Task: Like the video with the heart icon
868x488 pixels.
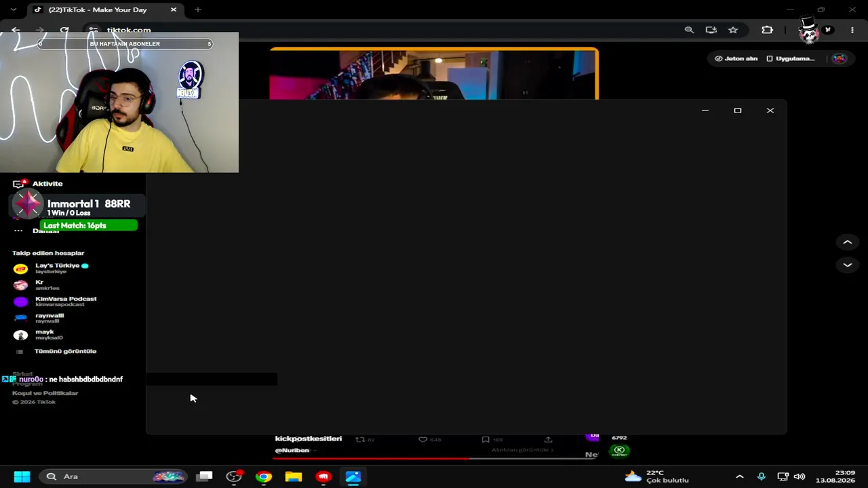Action: pos(422,439)
